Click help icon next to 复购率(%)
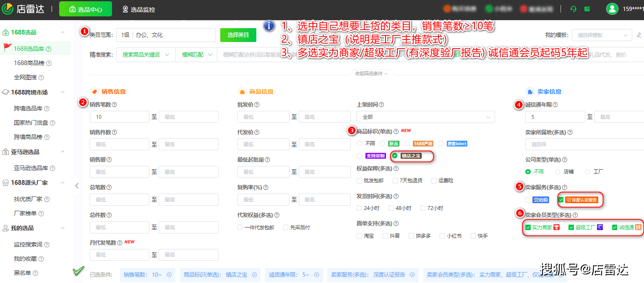 tap(266, 188)
